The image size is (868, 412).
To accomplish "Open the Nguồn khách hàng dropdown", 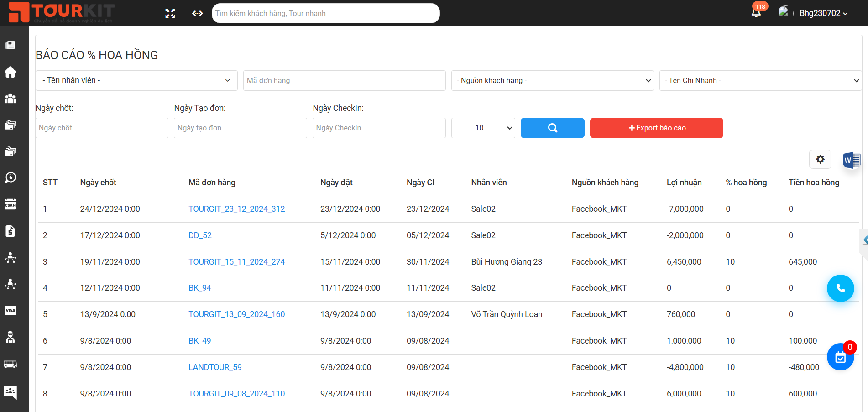I will (552, 80).
